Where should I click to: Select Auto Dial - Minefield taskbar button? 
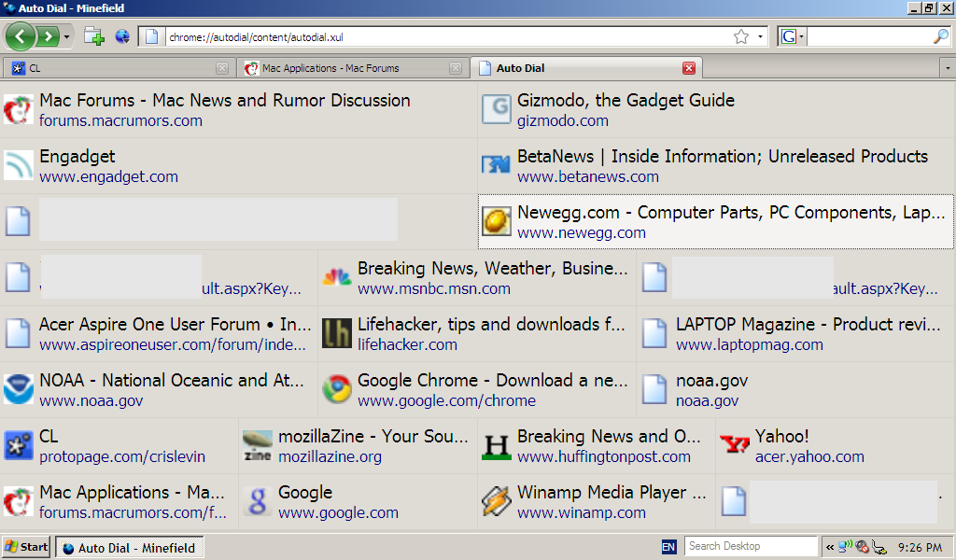130,548
